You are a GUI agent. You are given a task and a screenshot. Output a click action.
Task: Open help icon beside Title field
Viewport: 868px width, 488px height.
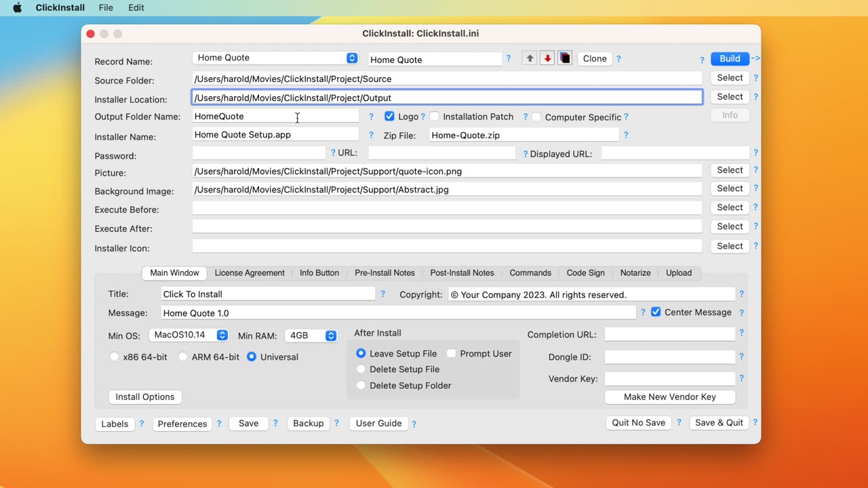[x=382, y=294]
